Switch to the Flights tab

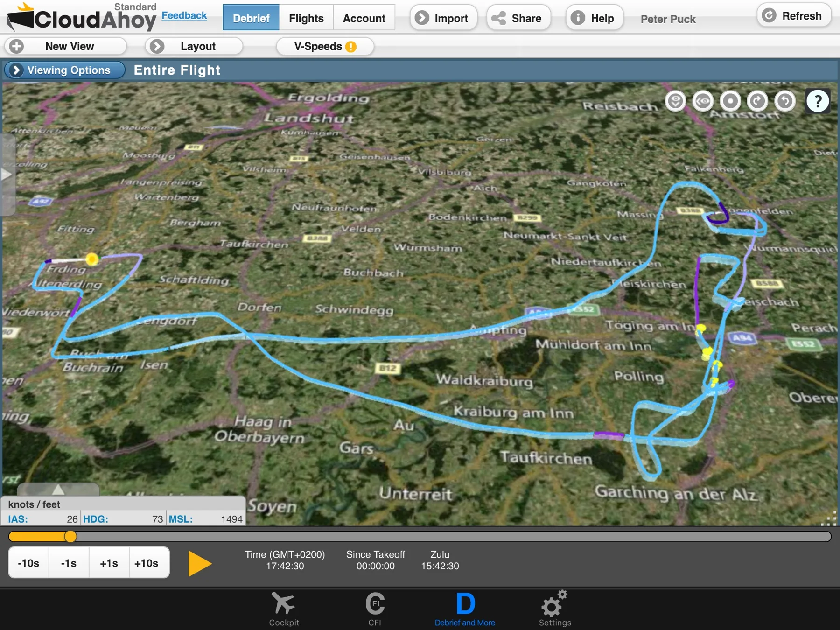coord(306,18)
